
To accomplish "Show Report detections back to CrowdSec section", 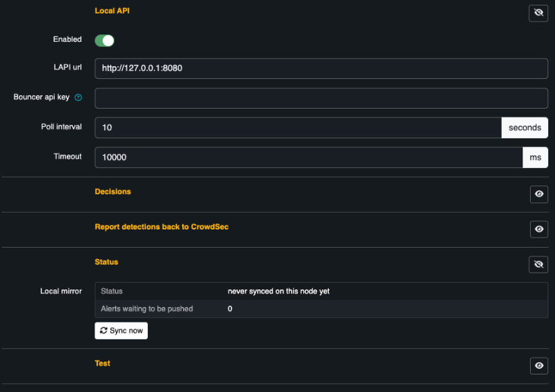I will click(539, 229).
